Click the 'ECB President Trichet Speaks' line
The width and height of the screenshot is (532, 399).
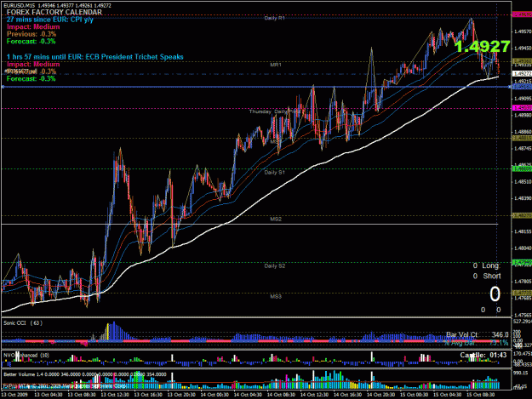coord(95,57)
